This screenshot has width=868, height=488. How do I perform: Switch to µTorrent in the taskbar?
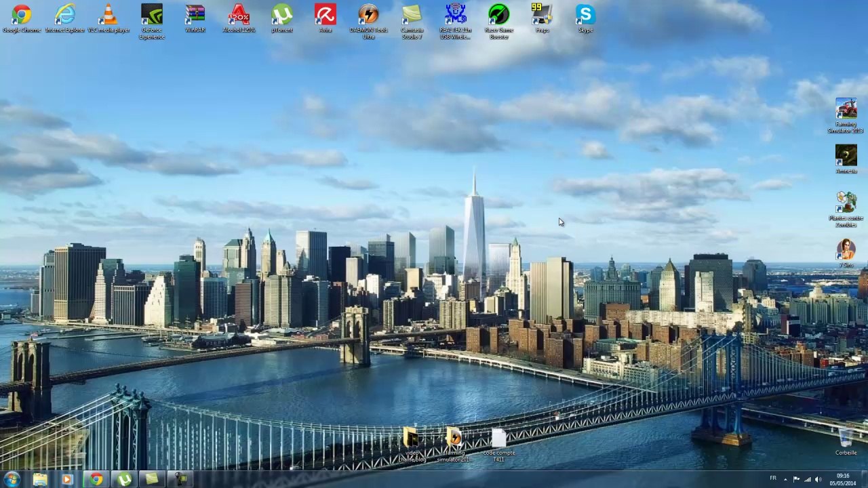[124, 480]
